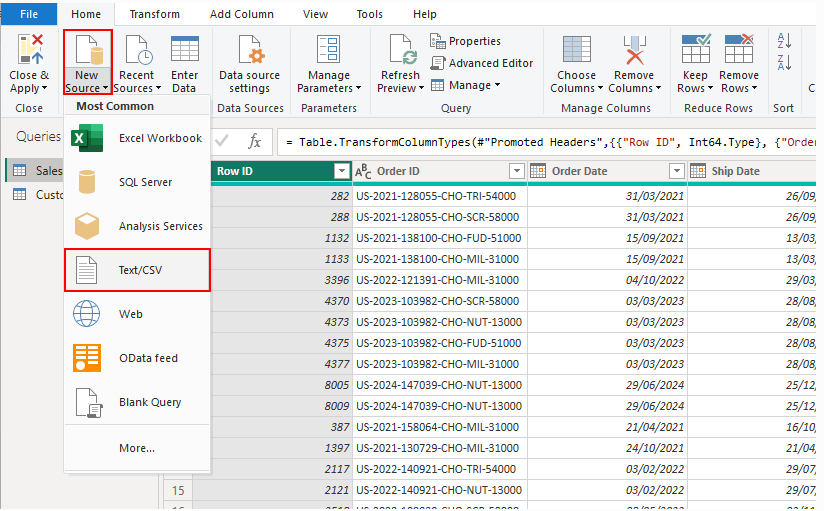824x511 pixels.
Task: Select Text/CSV source
Action: (x=137, y=270)
